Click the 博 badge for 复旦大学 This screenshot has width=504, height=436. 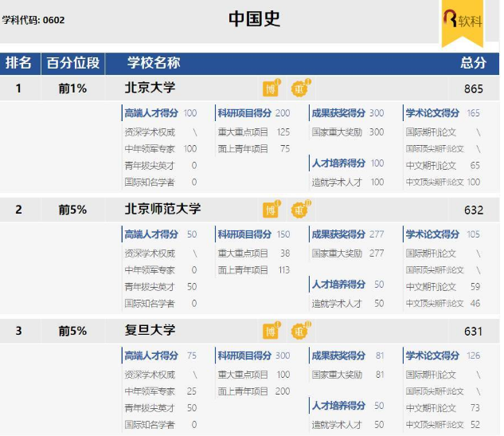[271, 331]
